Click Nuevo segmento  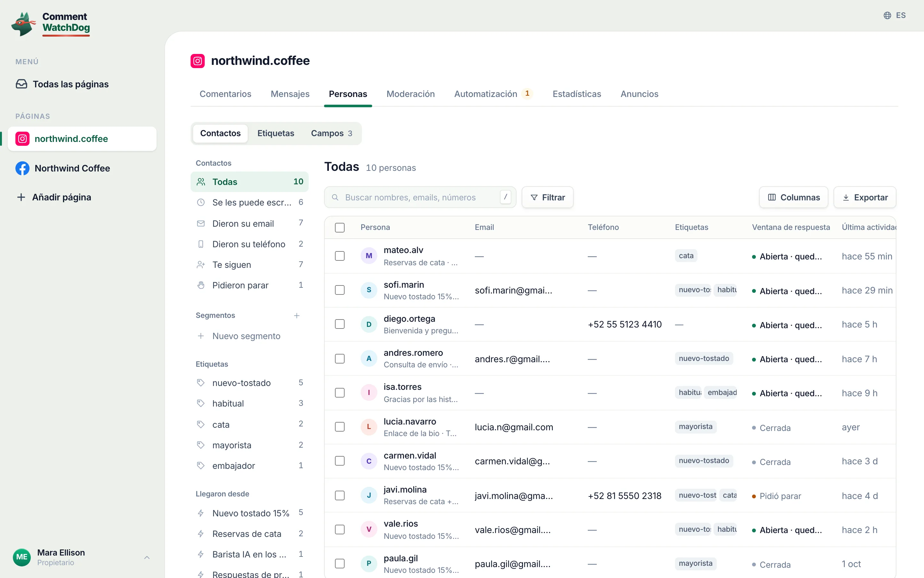coord(249,336)
